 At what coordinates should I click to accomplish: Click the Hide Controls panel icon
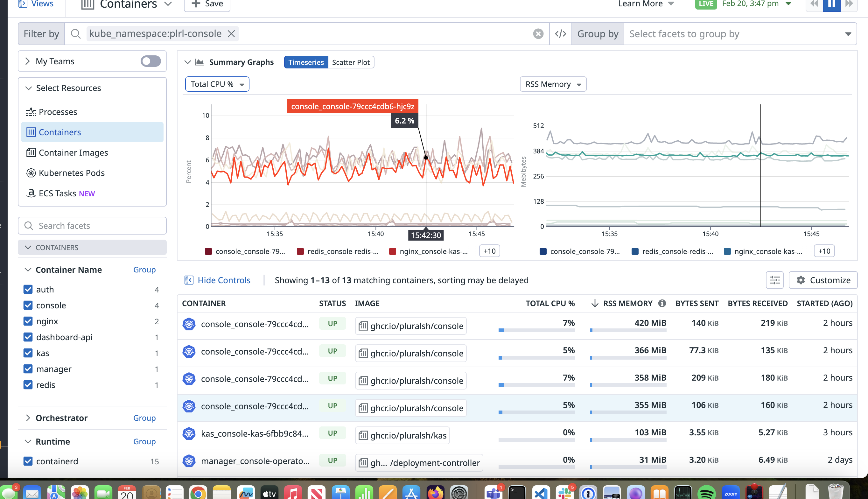click(x=189, y=280)
